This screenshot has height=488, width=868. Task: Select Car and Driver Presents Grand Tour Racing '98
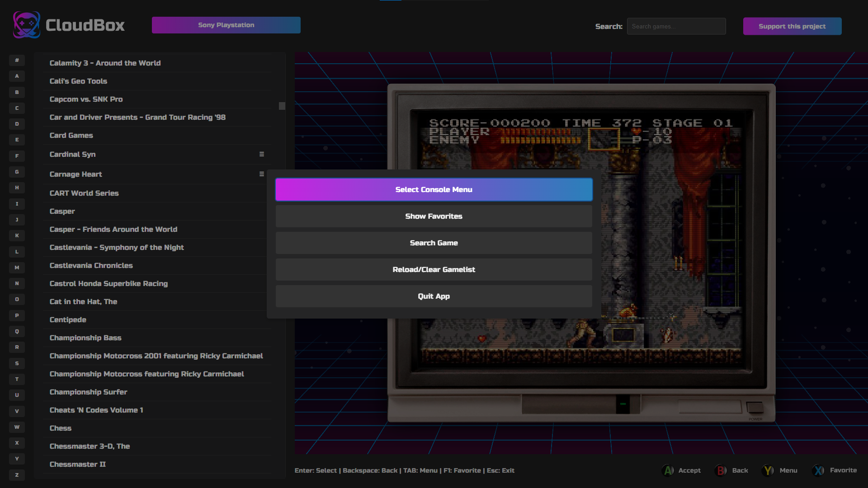(x=157, y=117)
